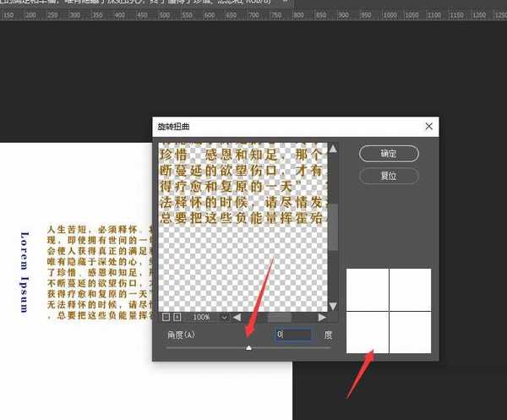Open the preview zoom dropdown arrow
The width and height of the screenshot is (507, 420).
(225, 317)
